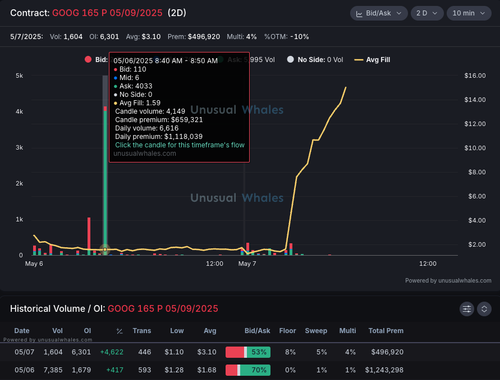This screenshot has width=500, height=380.
Task: Sort table by Total Prem column header
Action: 386,331
